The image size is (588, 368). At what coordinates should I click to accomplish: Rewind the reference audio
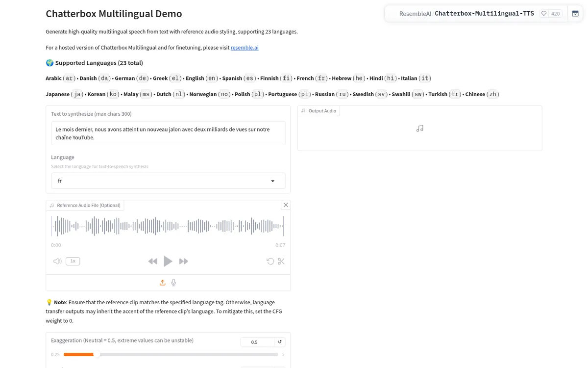tap(153, 262)
